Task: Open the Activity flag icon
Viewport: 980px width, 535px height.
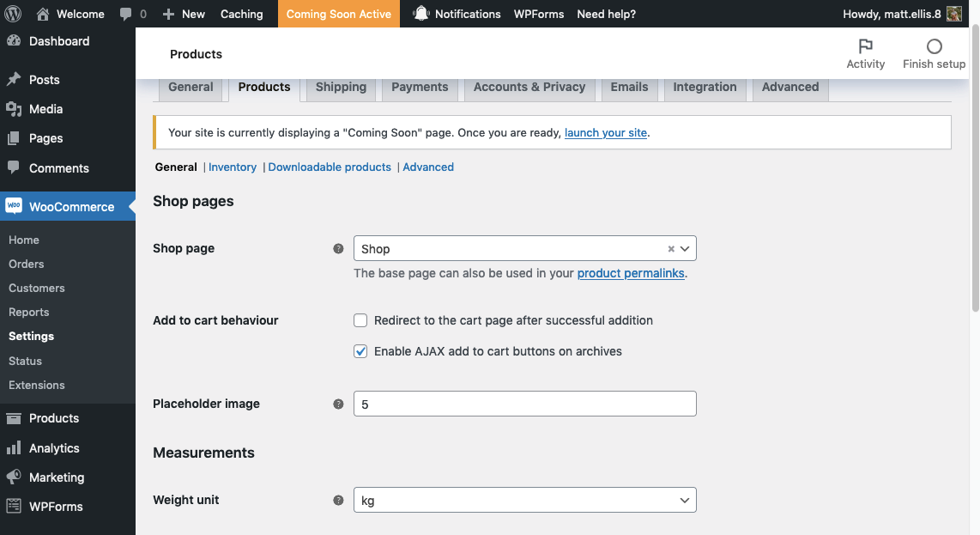Action: tap(865, 46)
